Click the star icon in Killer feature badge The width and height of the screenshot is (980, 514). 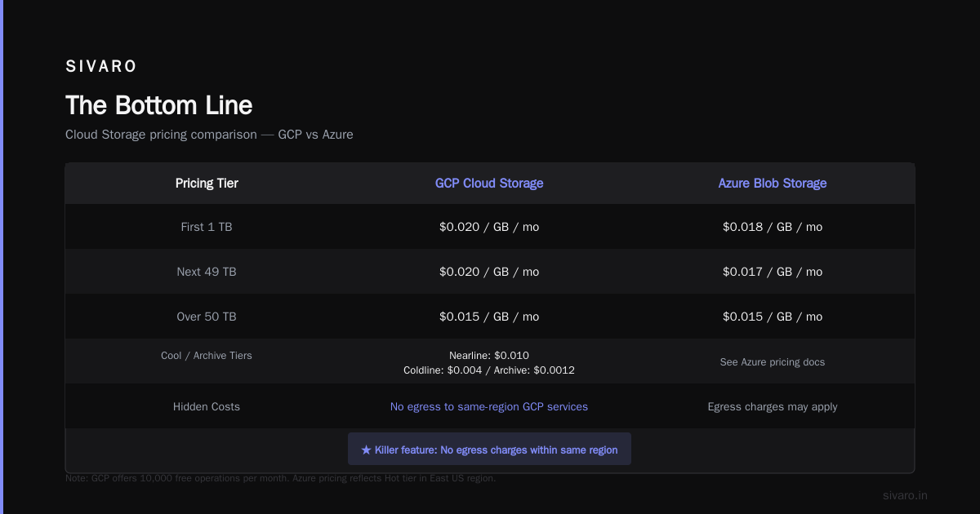pos(366,450)
